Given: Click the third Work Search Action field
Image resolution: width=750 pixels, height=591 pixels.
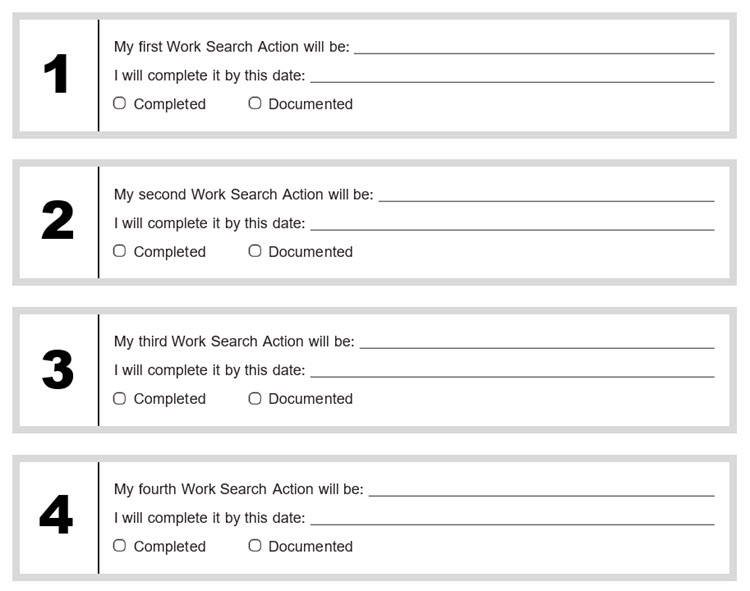Looking at the screenshot, I should point(537,341).
